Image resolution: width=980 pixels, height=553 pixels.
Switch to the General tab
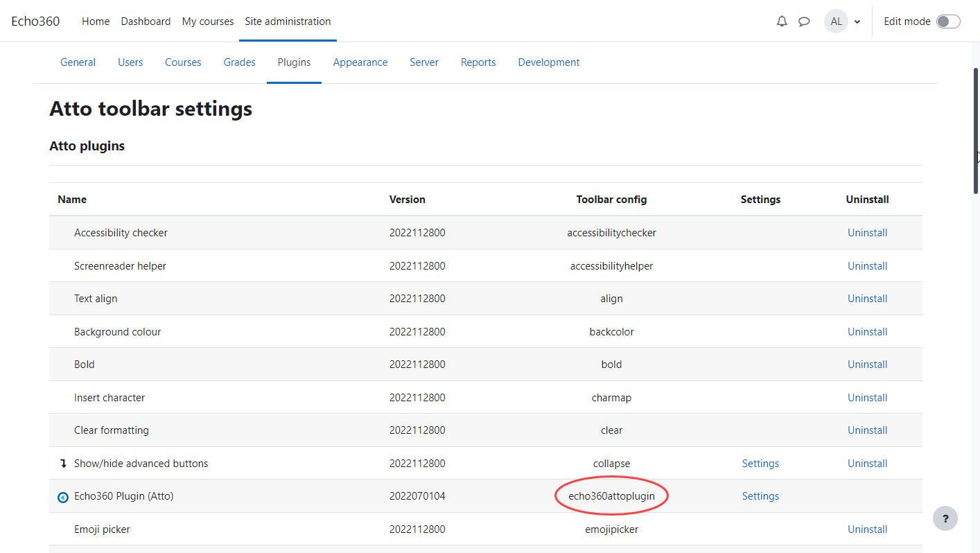78,62
